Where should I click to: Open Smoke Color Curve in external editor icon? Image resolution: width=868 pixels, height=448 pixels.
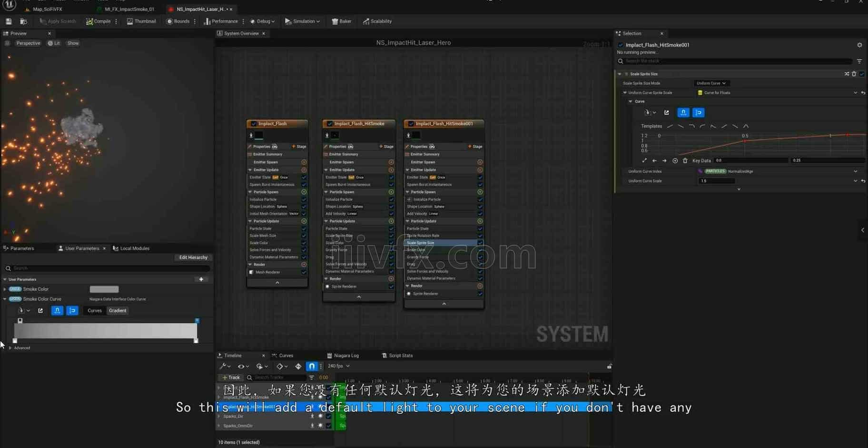[40, 310]
